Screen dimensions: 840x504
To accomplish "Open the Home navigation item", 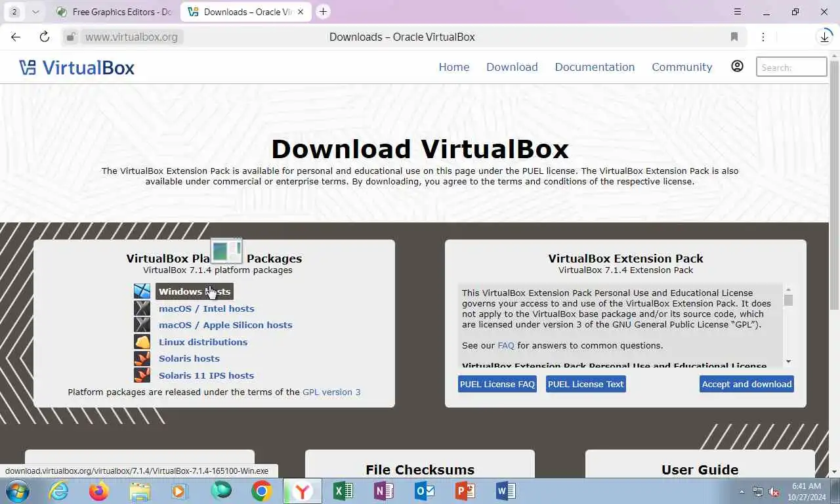I will pyautogui.click(x=454, y=67).
